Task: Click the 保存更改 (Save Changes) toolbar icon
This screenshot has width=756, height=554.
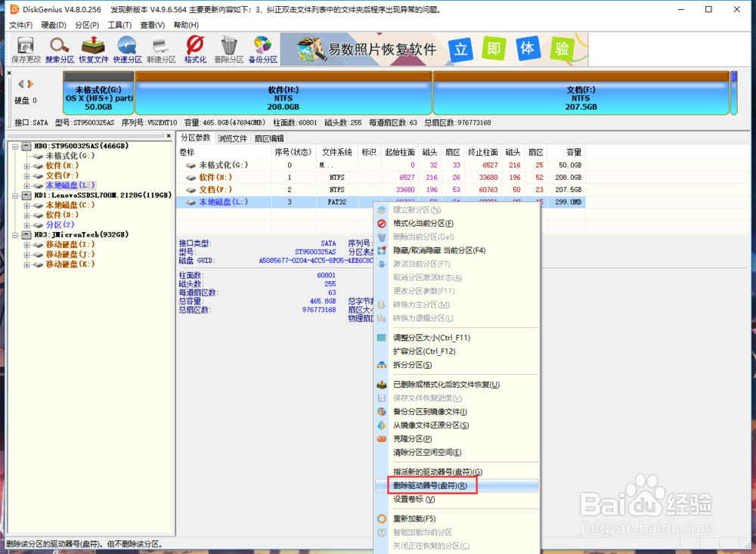Action: tap(25, 49)
